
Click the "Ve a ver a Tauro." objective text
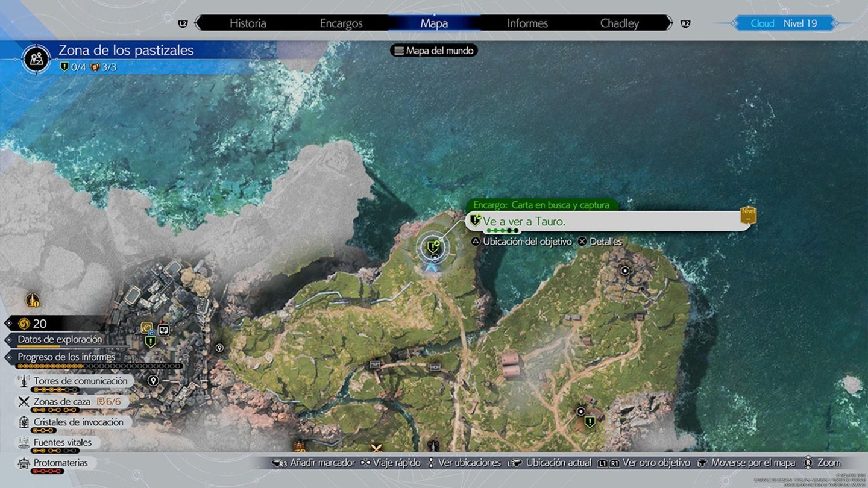tap(524, 221)
